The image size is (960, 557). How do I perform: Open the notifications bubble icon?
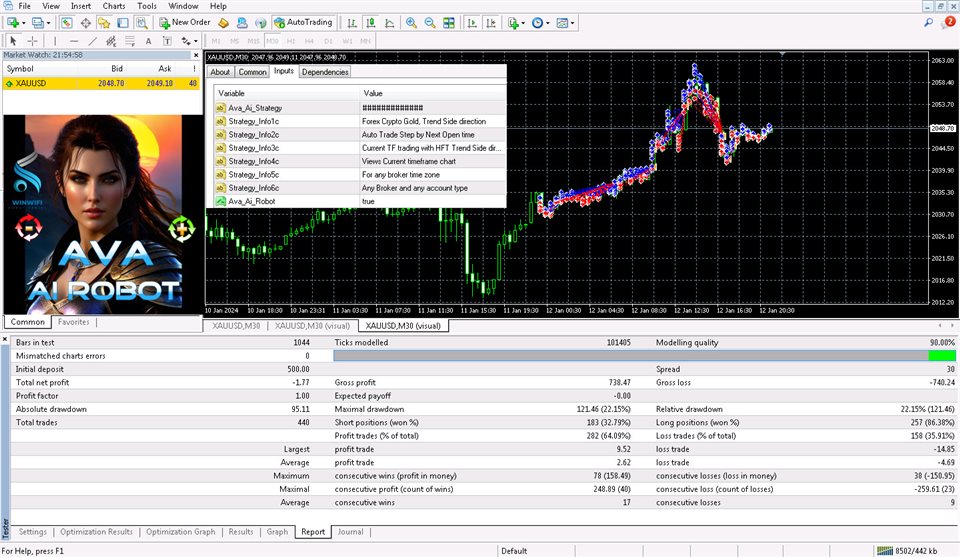948,23
